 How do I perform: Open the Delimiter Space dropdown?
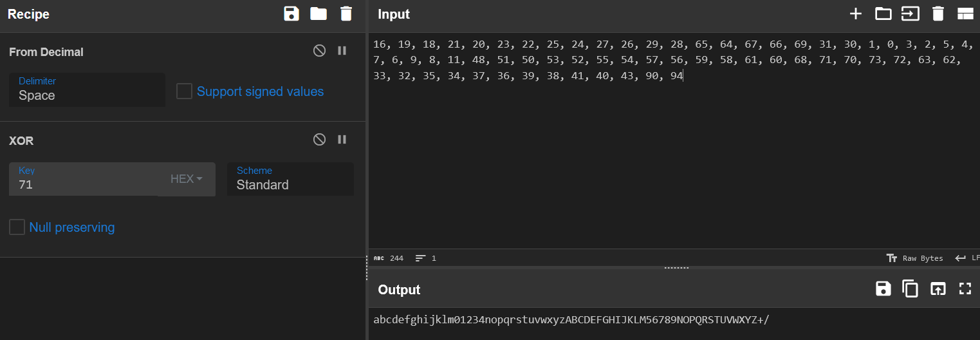(x=87, y=90)
